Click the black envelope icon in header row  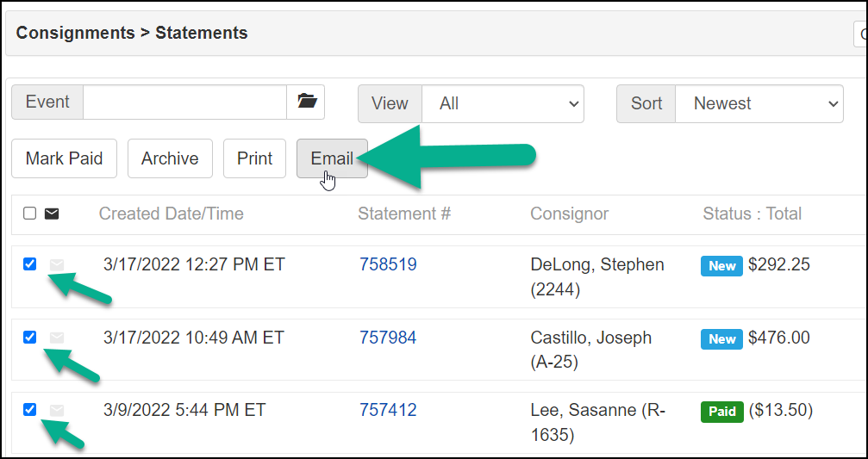(x=52, y=214)
